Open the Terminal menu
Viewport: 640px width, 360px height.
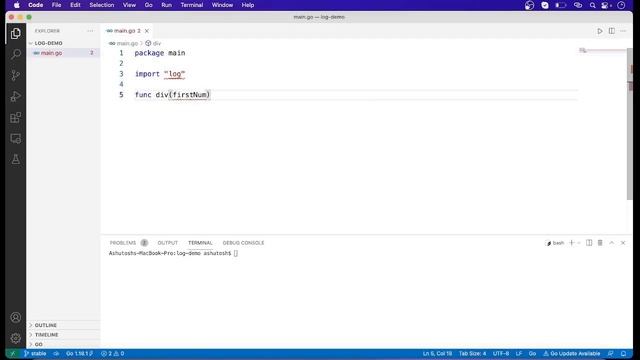pos(192,5)
